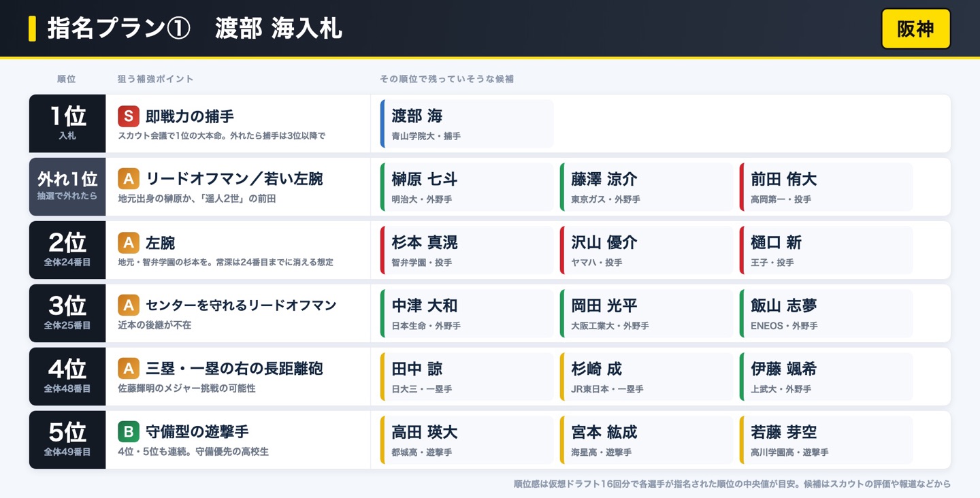
Task: Click the 狙う補強ポイント column header
Action: (x=156, y=79)
